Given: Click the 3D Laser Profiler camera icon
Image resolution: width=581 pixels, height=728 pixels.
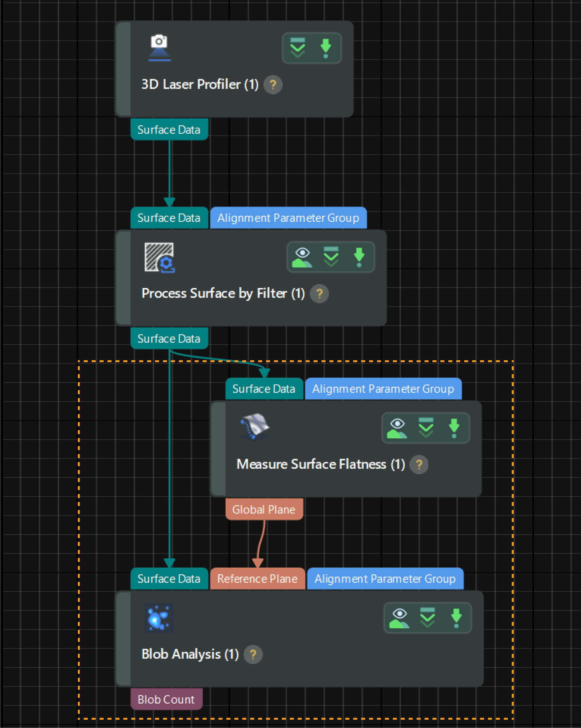Looking at the screenshot, I should 159,47.
